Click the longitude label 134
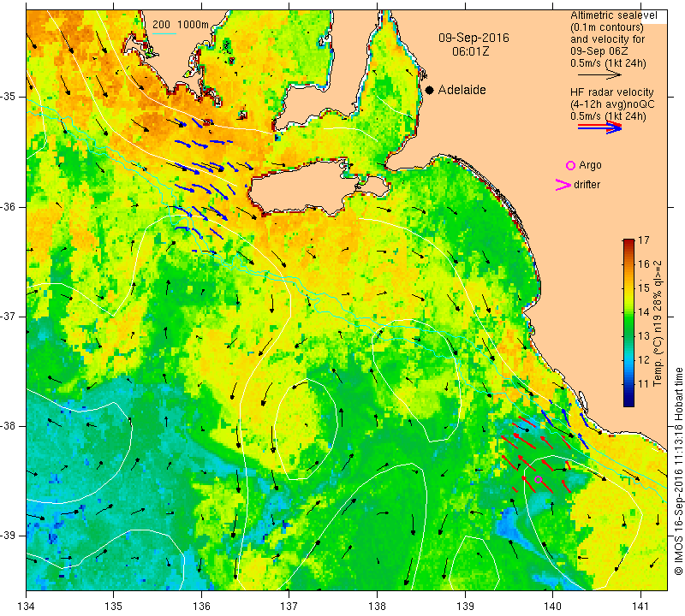 coord(27,607)
